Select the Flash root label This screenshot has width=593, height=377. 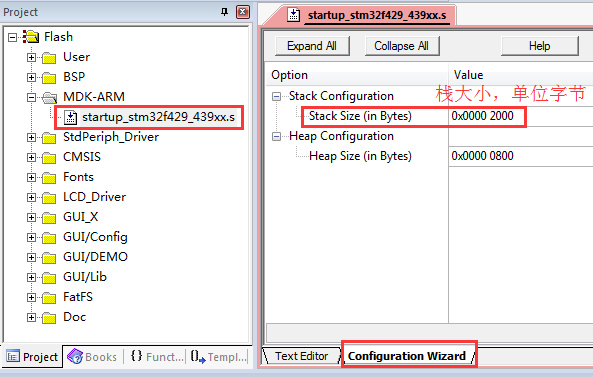[58, 37]
